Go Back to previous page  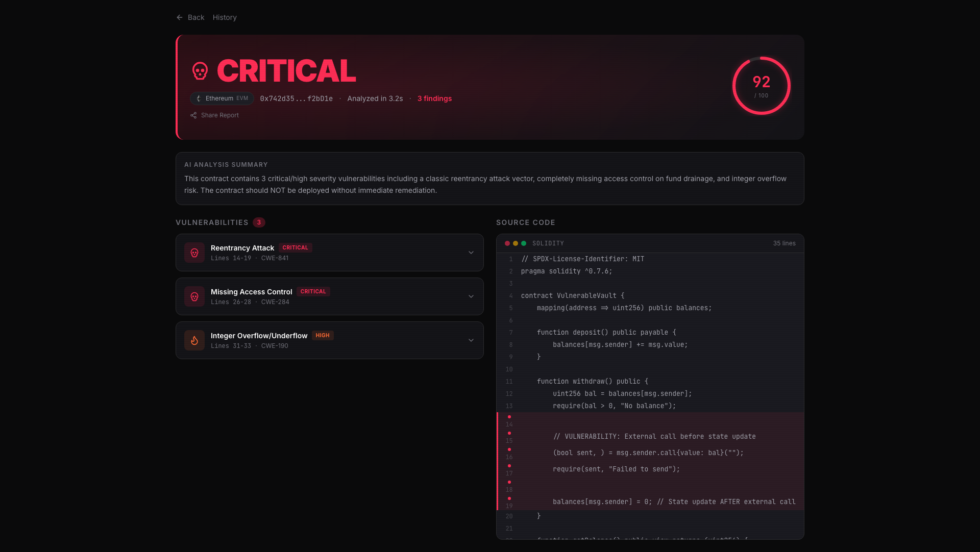pos(195,17)
